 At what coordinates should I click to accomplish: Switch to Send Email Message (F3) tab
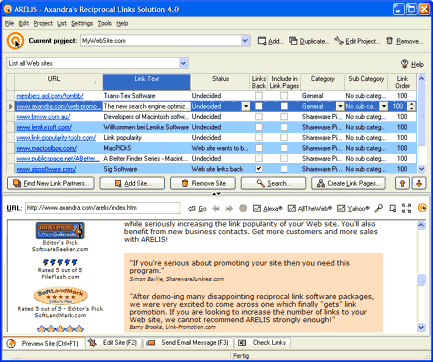point(188,343)
